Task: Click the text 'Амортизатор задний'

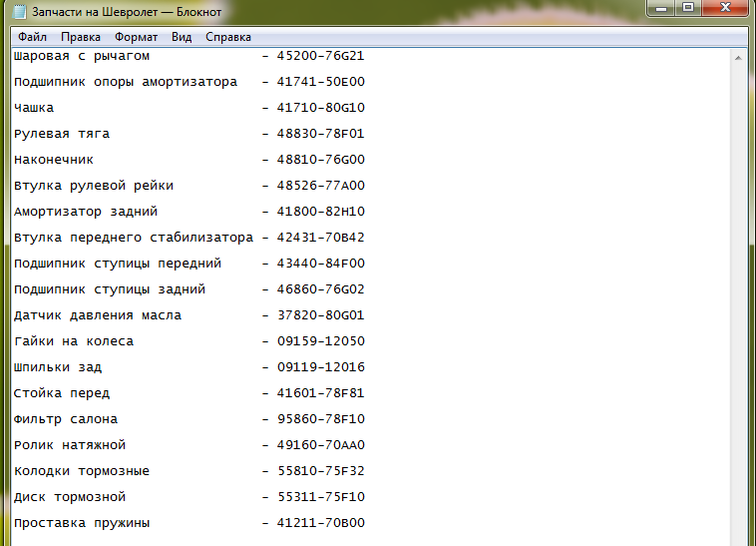Action: (x=86, y=212)
